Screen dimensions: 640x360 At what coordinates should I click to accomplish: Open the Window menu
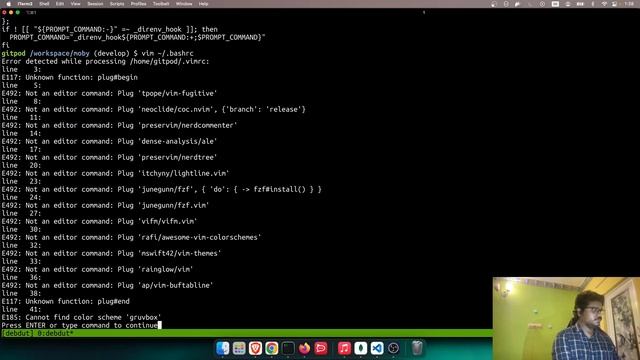184,4
